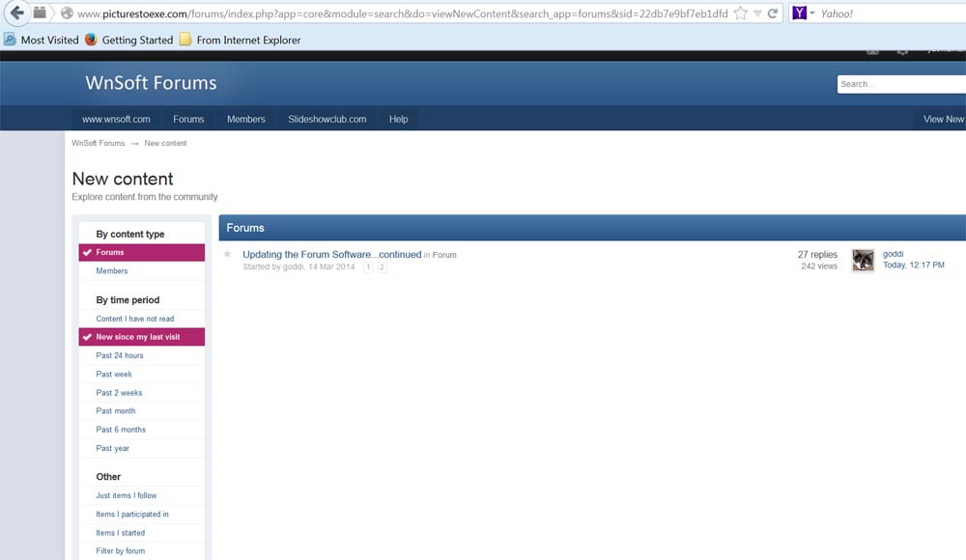966x560 pixels.
Task: Open www.wnsoft.com in the nav bar
Action: [x=116, y=119]
